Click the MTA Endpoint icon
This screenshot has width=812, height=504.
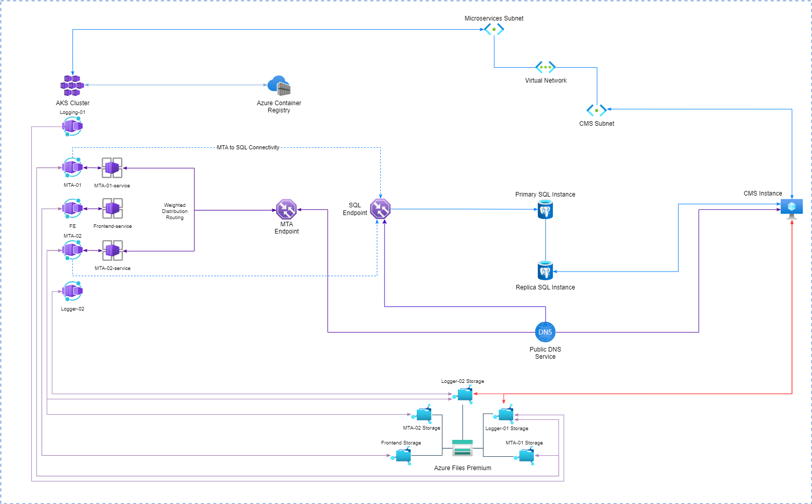pos(286,209)
